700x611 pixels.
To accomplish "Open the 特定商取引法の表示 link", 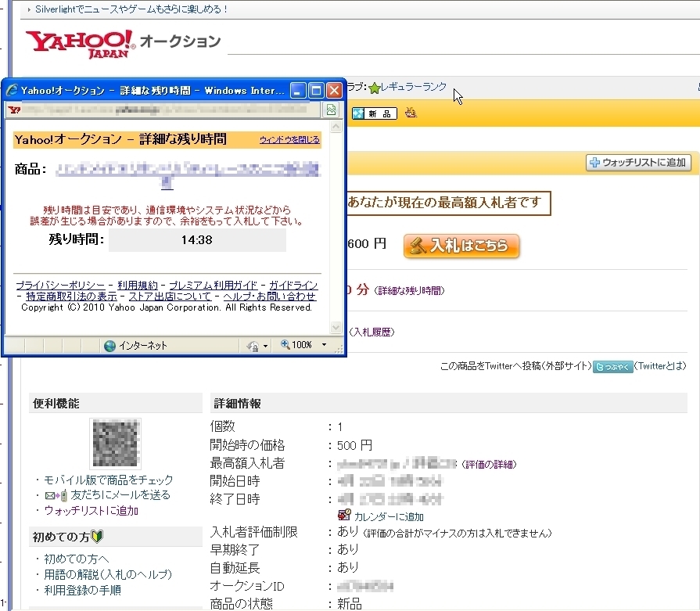I will point(71,297).
